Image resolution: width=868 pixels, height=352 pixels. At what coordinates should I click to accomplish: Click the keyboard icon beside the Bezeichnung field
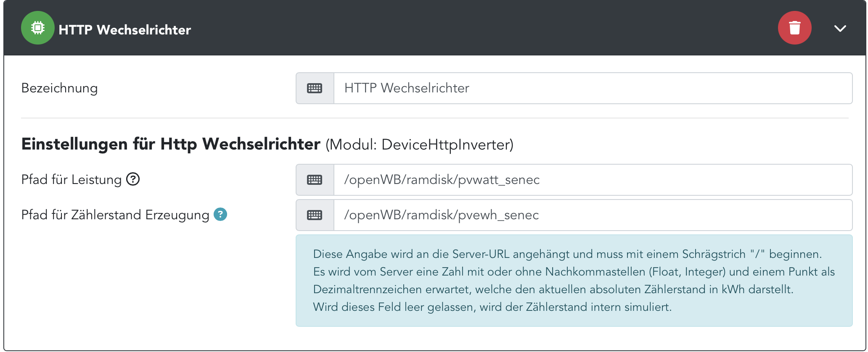pos(315,88)
